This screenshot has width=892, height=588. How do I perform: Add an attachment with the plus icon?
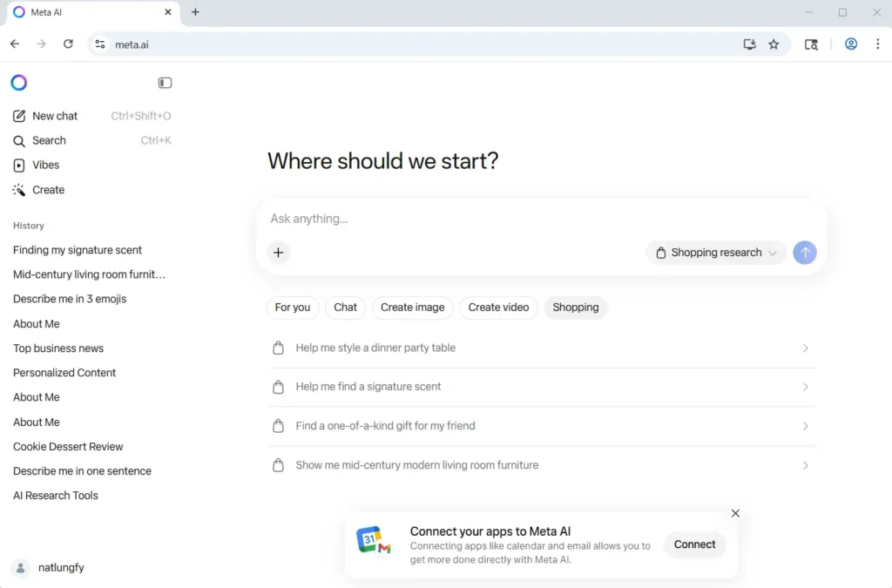point(278,253)
